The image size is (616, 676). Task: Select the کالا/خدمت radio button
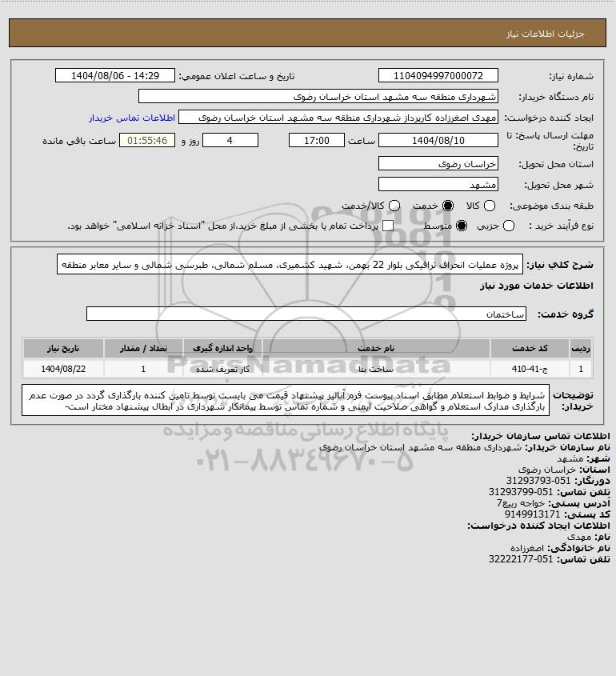point(394,206)
